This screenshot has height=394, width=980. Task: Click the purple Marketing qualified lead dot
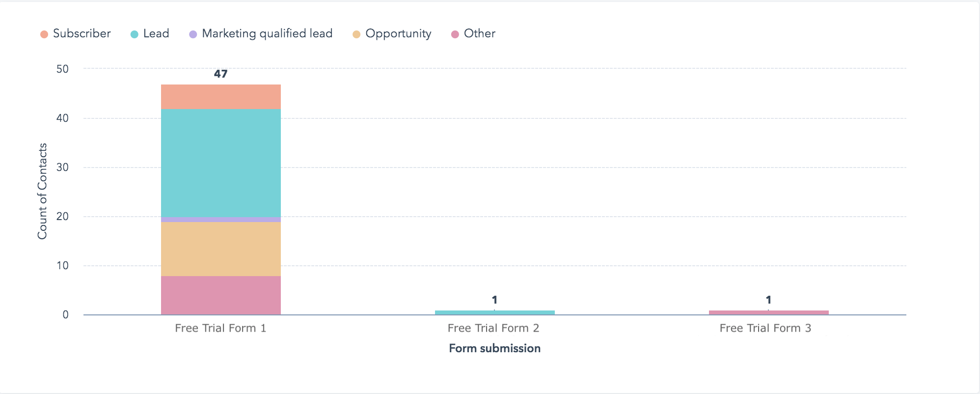click(193, 34)
